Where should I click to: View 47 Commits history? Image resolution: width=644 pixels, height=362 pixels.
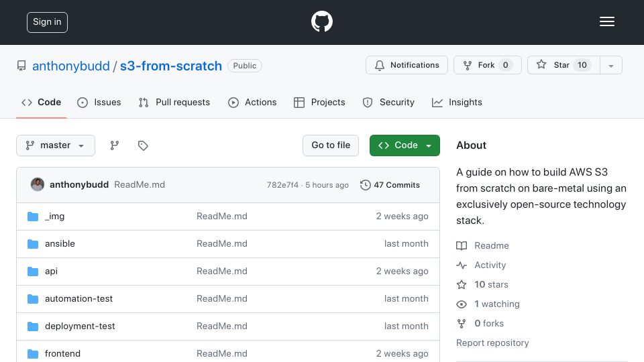coord(390,185)
